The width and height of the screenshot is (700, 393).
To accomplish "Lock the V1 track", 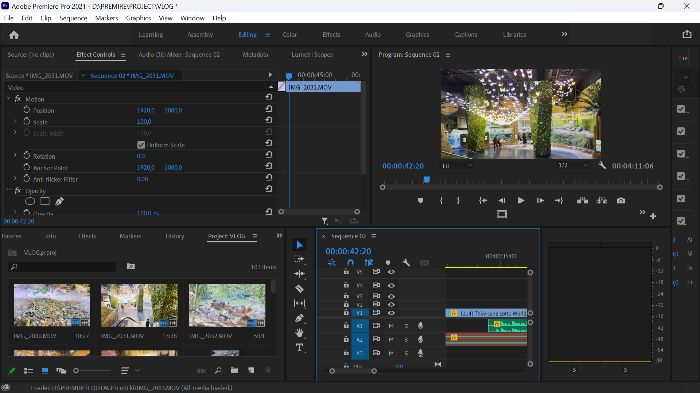I will (x=346, y=313).
